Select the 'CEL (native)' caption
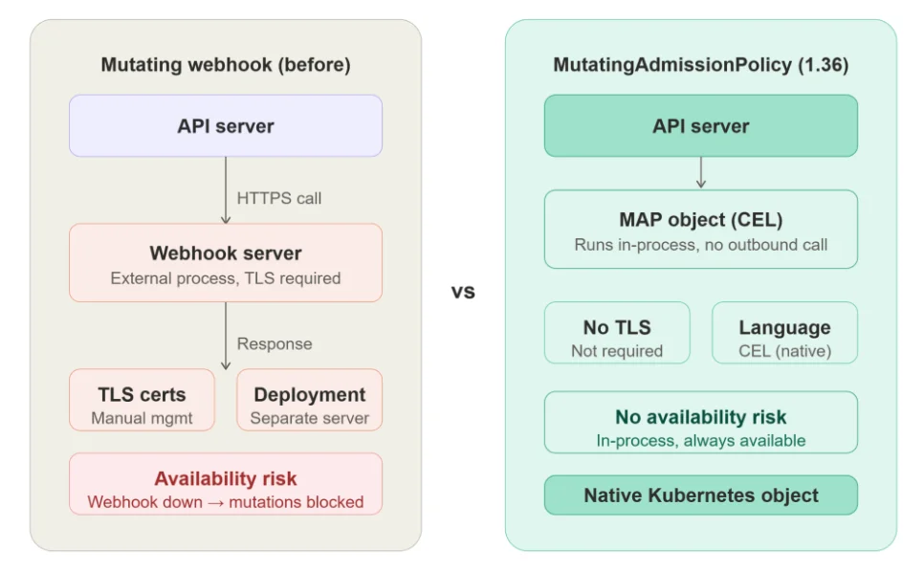This screenshot has height=572, width=924. point(785,351)
